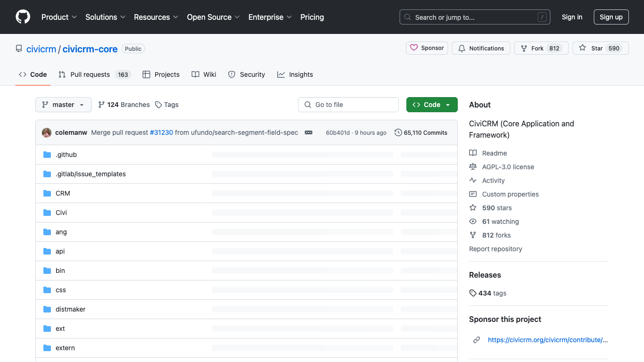The height and width of the screenshot is (362, 644).
Task: Expand the Resources menu
Action: coord(156,17)
